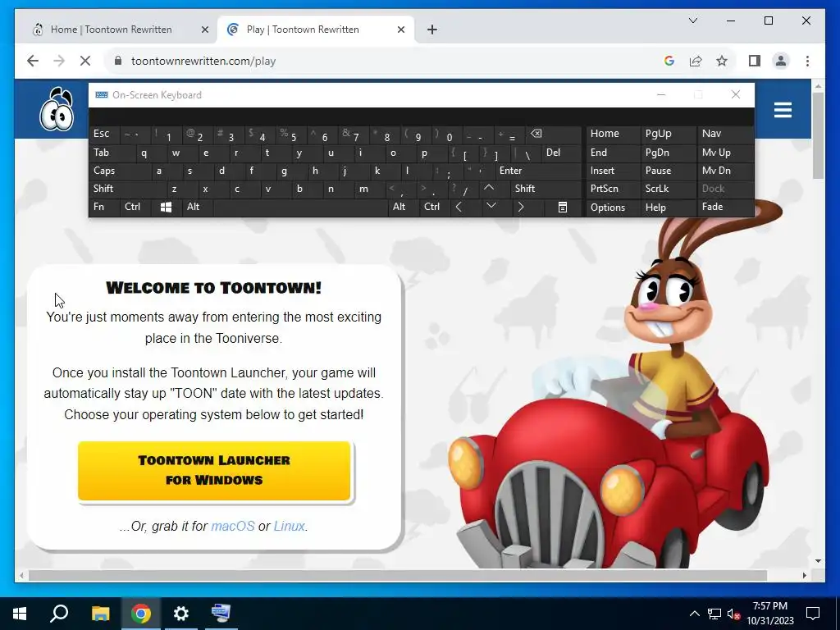Click the Google icon in address bar
This screenshot has width=840, height=630.
(669, 61)
